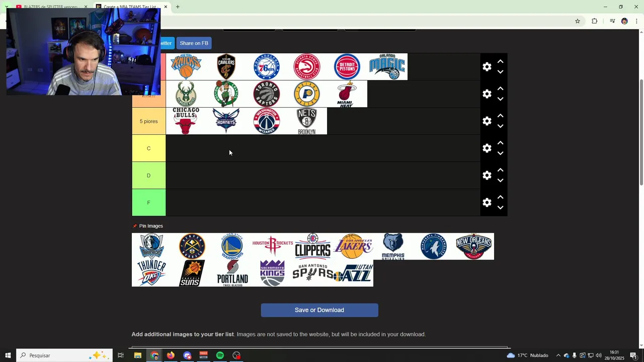
Task: Move C row up
Action: coord(500,143)
